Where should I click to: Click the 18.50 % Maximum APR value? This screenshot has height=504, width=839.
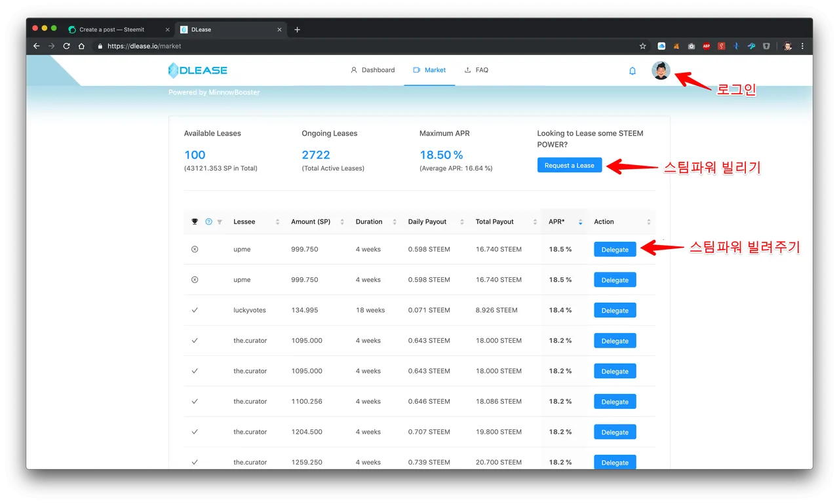click(441, 155)
